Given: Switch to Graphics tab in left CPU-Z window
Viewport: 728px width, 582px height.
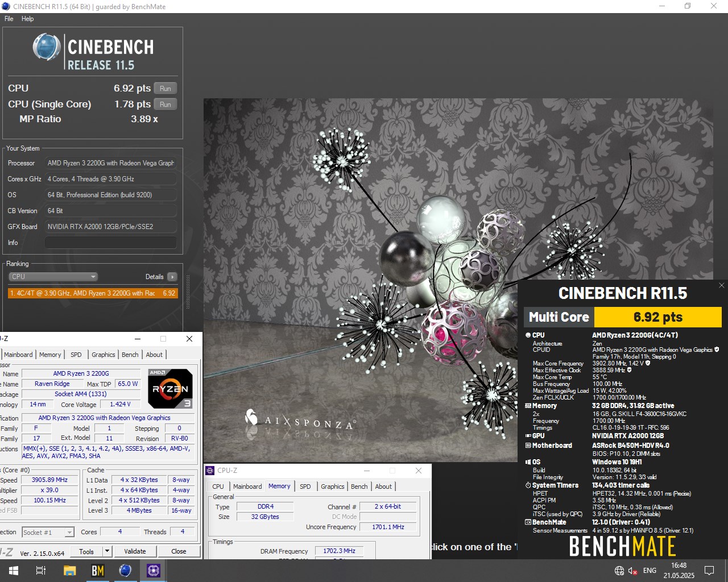Looking at the screenshot, I should tap(104, 355).
